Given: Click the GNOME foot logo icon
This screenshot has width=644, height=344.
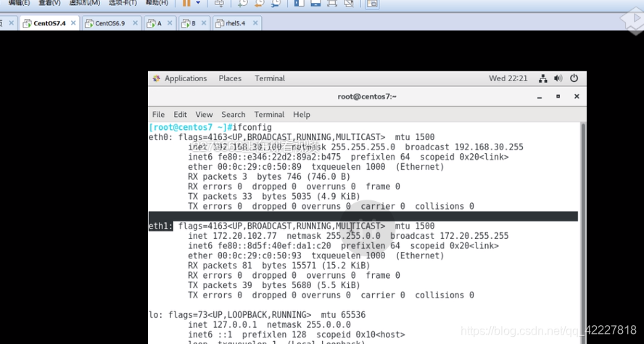Looking at the screenshot, I should [157, 78].
